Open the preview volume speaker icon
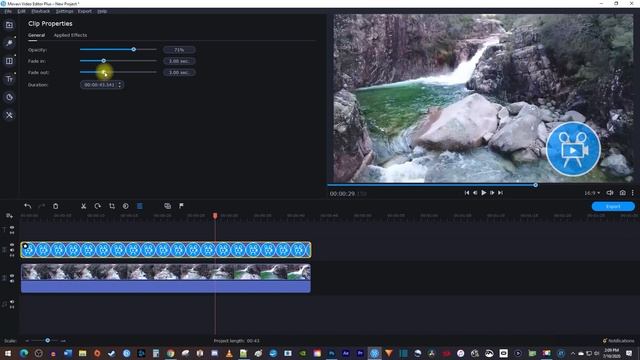Viewport: 640px width, 360px height. (x=610, y=193)
